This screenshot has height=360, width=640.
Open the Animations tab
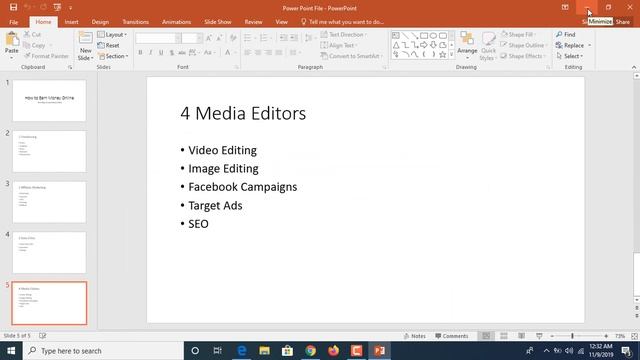pos(176,22)
